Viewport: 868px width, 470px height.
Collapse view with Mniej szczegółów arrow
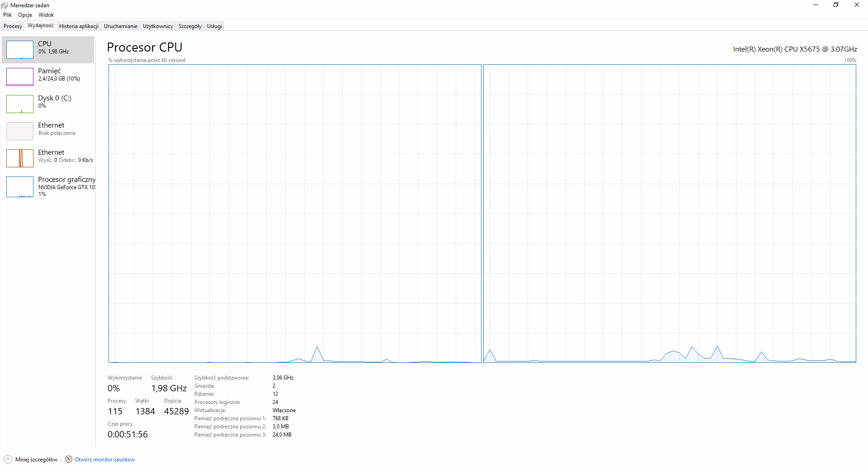click(x=8, y=459)
